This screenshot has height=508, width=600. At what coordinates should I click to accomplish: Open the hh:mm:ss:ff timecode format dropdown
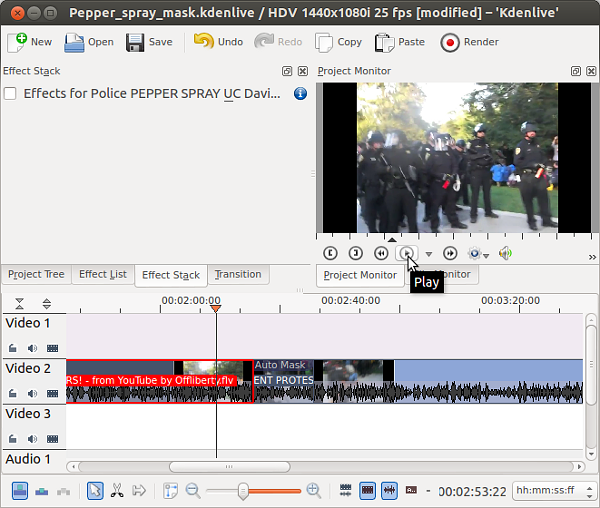[549, 491]
